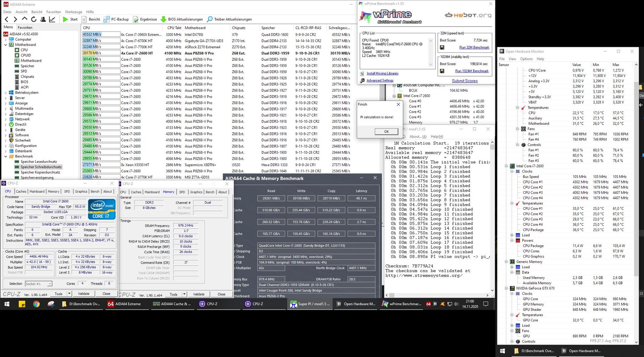Click the save icon next to 32M best score

442,48
